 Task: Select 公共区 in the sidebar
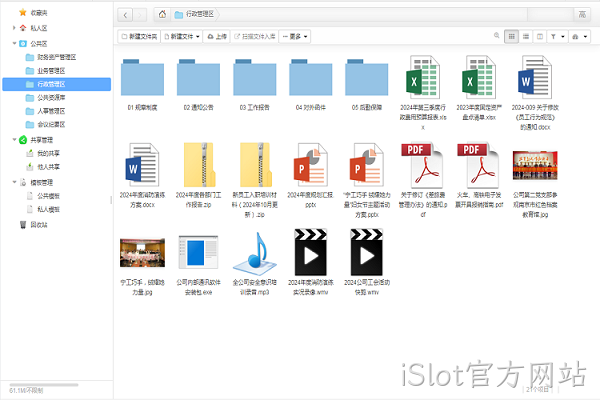click(33, 44)
